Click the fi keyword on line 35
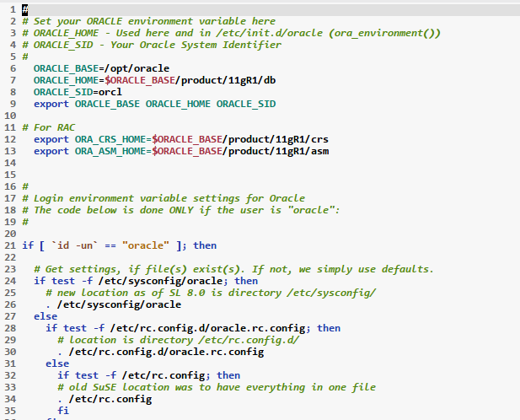This screenshot has width=520, height=420. pyautogui.click(x=62, y=411)
